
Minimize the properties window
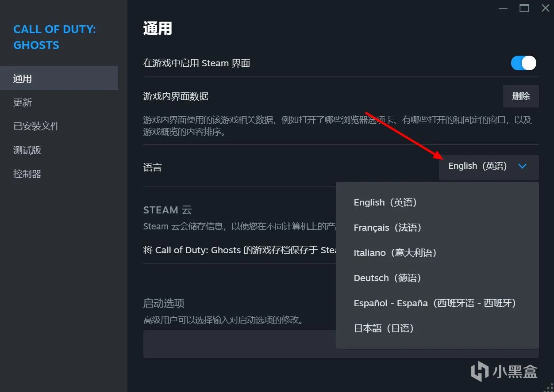pos(503,8)
